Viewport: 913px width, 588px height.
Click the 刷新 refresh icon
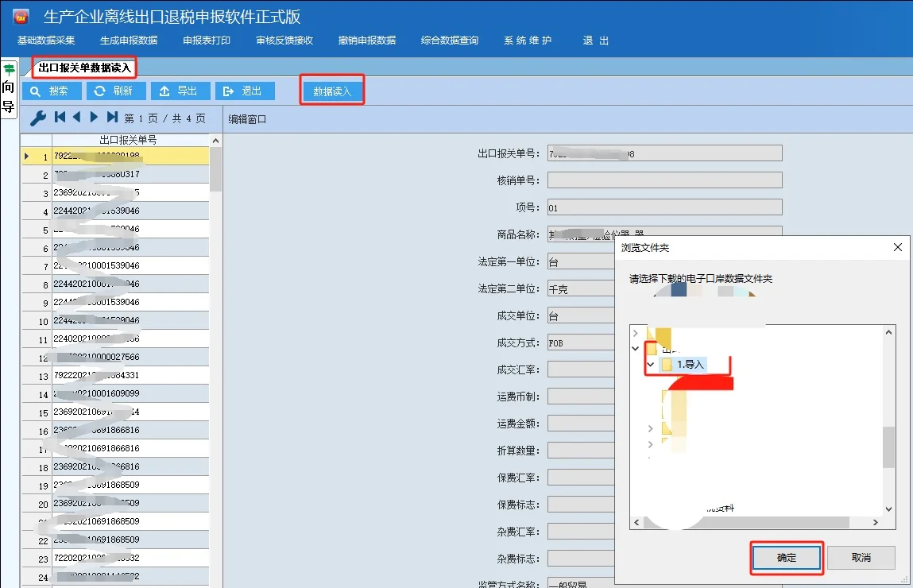point(100,90)
